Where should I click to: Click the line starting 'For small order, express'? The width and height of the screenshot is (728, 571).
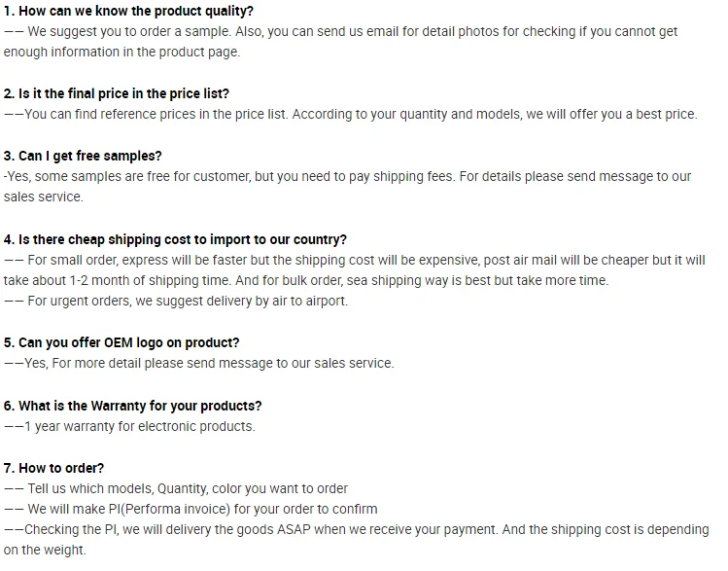coord(355,260)
